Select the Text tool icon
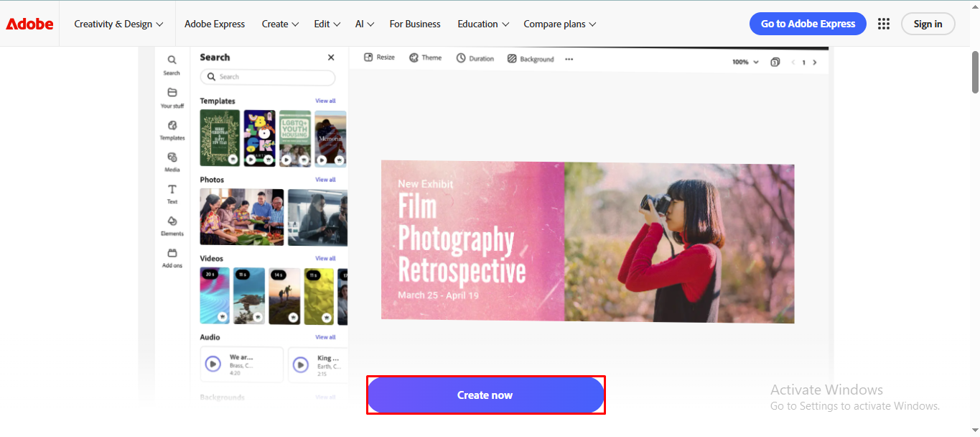The height and width of the screenshot is (437, 980). pos(172,189)
